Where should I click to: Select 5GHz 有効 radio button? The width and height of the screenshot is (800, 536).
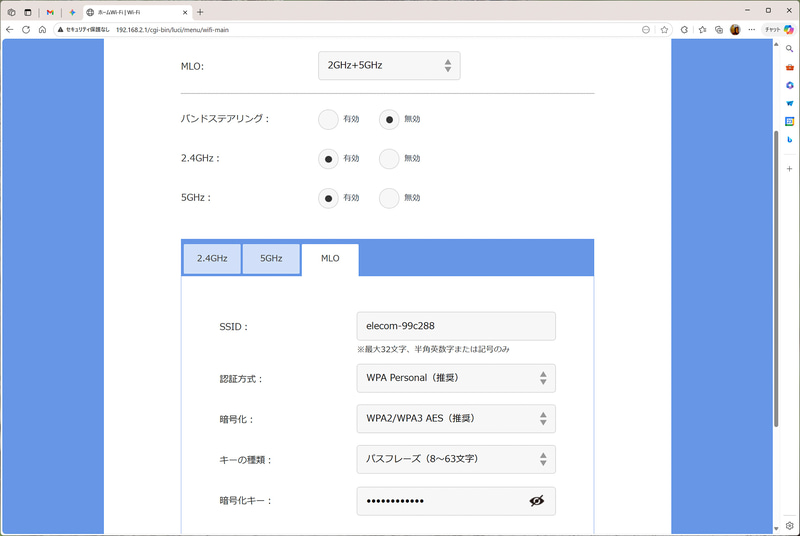328,198
